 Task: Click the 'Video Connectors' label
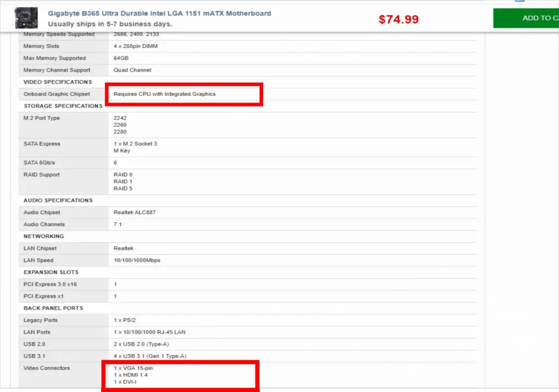point(47,368)
